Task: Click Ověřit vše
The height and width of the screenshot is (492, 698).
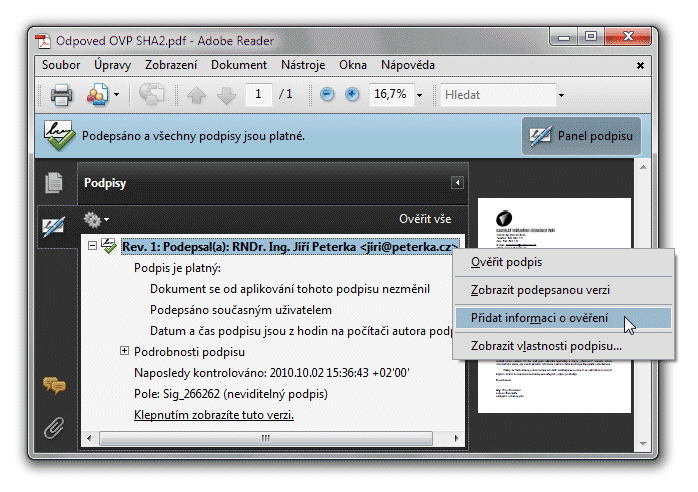Action: (425, 219)
